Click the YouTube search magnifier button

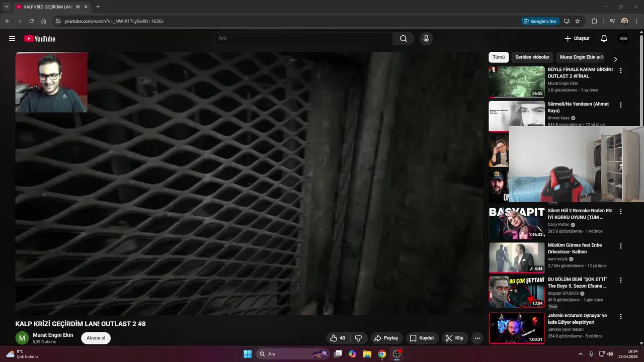[404, 39]
